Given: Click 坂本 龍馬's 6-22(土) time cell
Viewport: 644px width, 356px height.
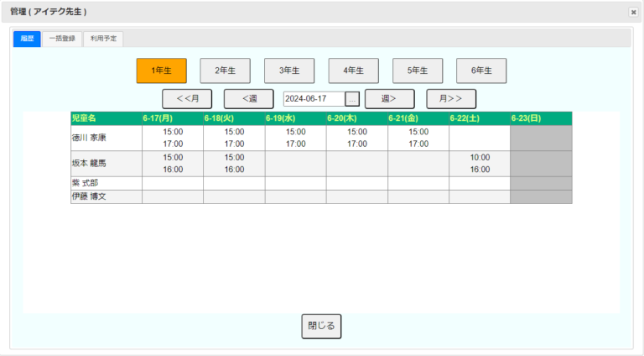Looking at the screenshot, I should (480, 163).
